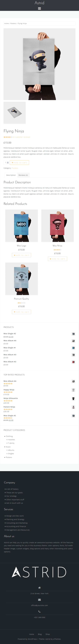This screenshot has width=79, height=644.
Task: Click the quantity stepper field
Action: point(7,162)
